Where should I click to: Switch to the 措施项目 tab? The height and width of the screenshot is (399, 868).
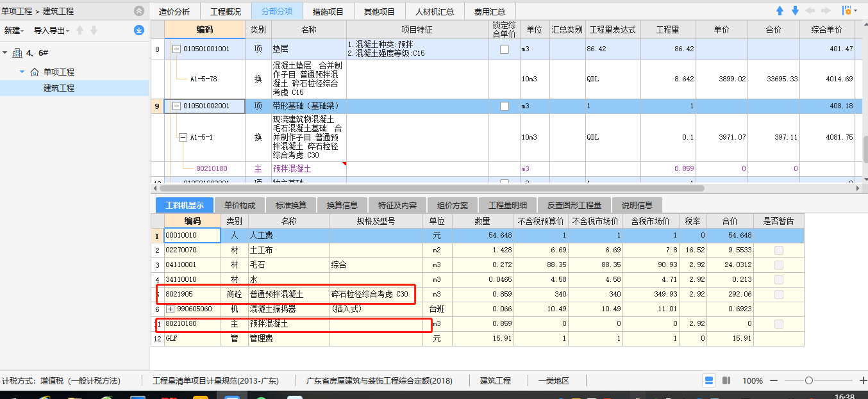tap(328, 12)
